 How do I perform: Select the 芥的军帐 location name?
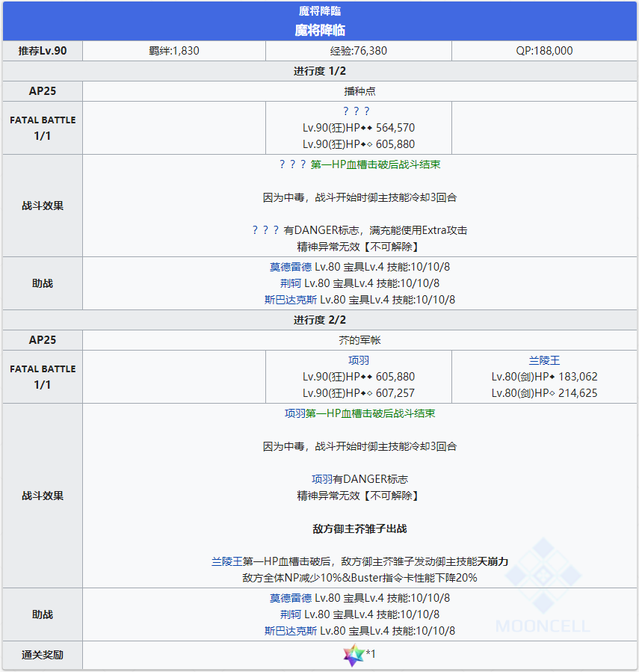(x=359, y=340)
